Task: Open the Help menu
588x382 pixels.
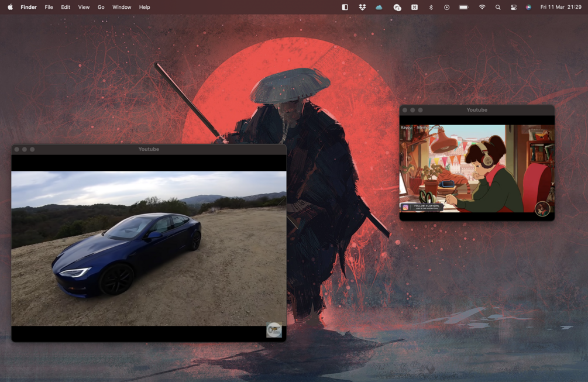Action: 145,7
